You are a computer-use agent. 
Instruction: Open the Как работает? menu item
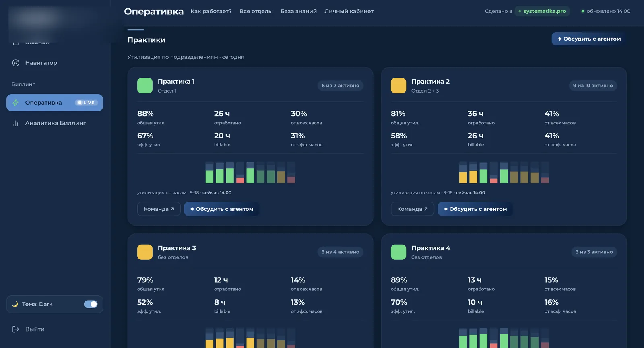coord(211,11)
